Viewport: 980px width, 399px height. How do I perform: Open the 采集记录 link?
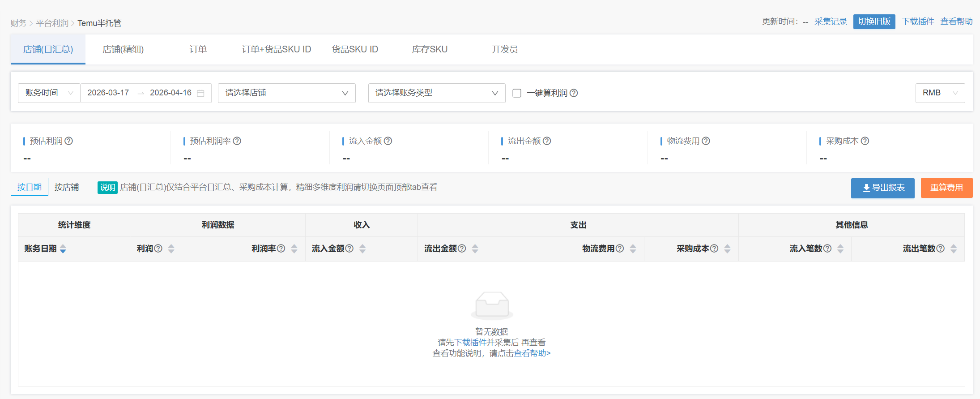[831, 21]
